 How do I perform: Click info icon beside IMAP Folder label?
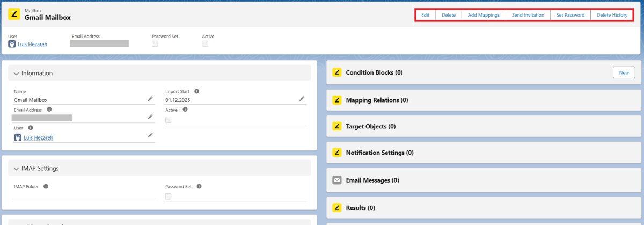[46, 186]
